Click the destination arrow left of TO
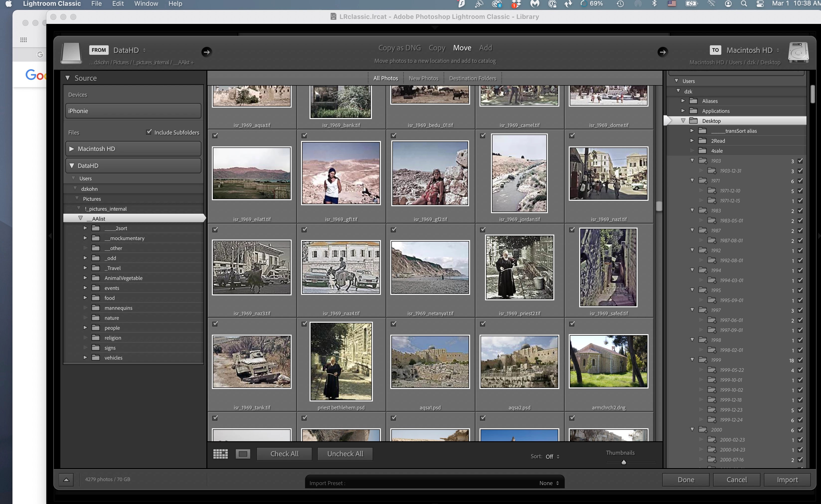Image resolution: width=821 pixels, height=504 pixels. pyautogui.click(x=662, y=52)
